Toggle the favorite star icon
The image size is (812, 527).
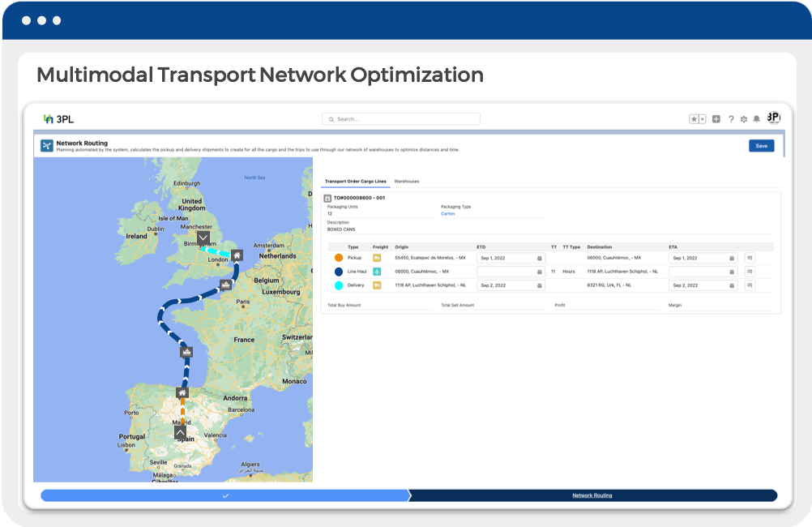click(x=694, y=118)
